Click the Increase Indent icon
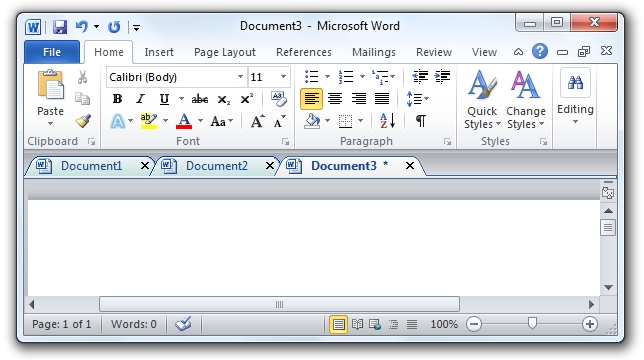This screenshot has width=644, height=360. point(442,76)
